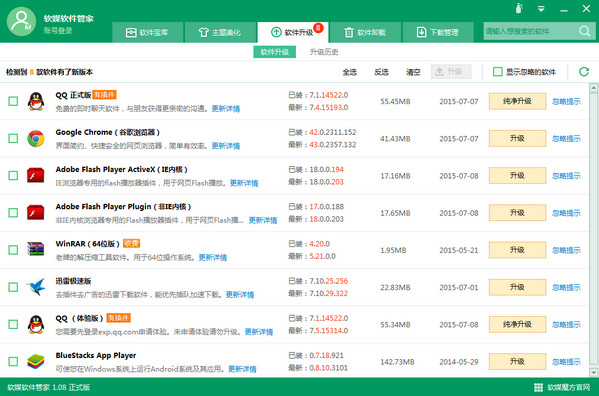Click 升级 button for Google Chrome
This screenshot has width=599, height=396.
(517, 138)
